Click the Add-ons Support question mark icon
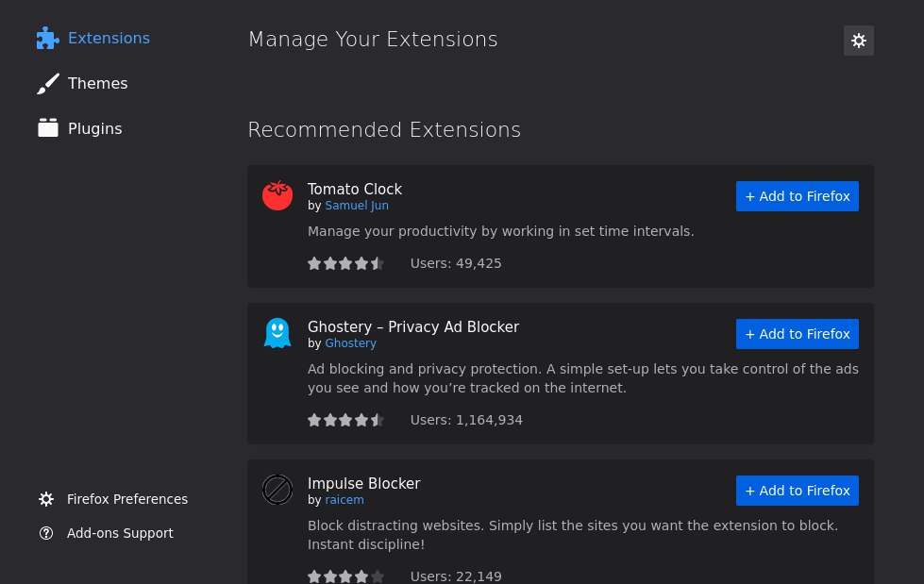The width and height of the screenshot is (924, 584). [46, 533]
